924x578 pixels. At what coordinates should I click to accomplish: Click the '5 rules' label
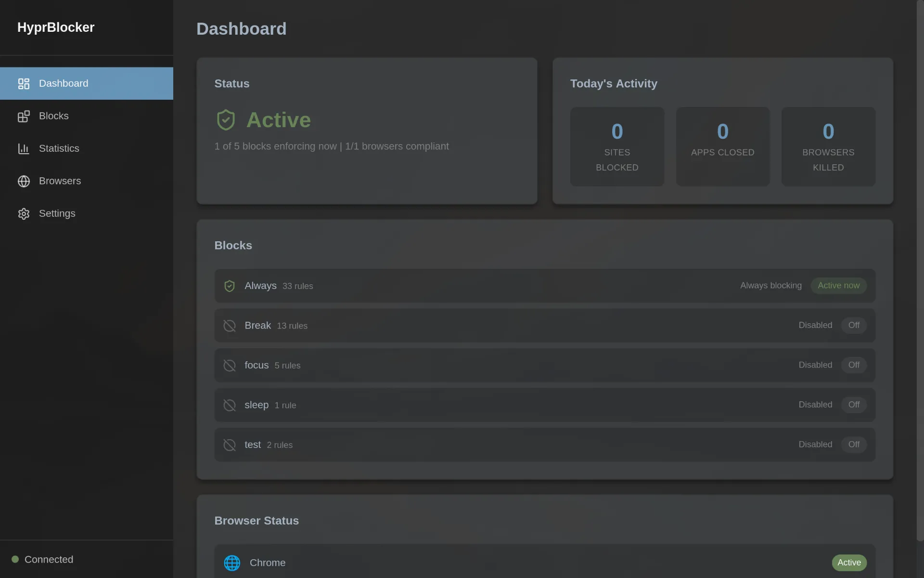[x=287, y=366]
